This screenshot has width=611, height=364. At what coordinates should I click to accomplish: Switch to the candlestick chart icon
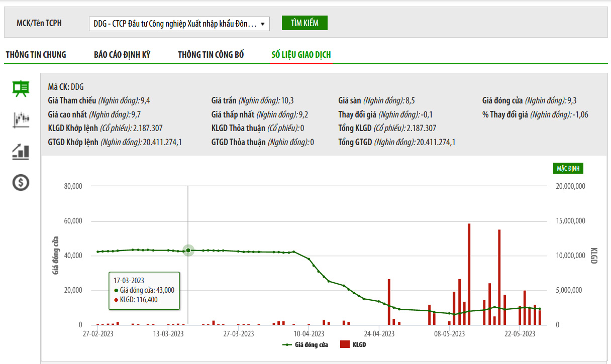click(21, 119)
